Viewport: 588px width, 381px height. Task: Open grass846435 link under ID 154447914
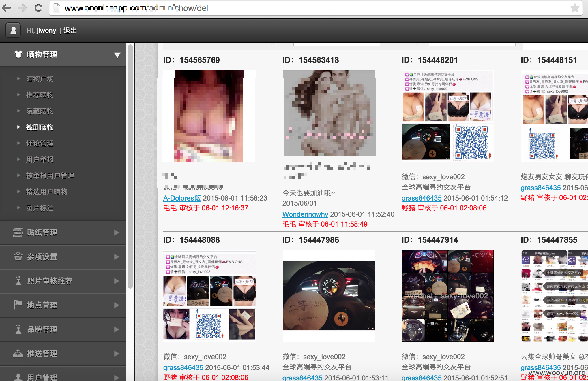[x=422, y=378]
